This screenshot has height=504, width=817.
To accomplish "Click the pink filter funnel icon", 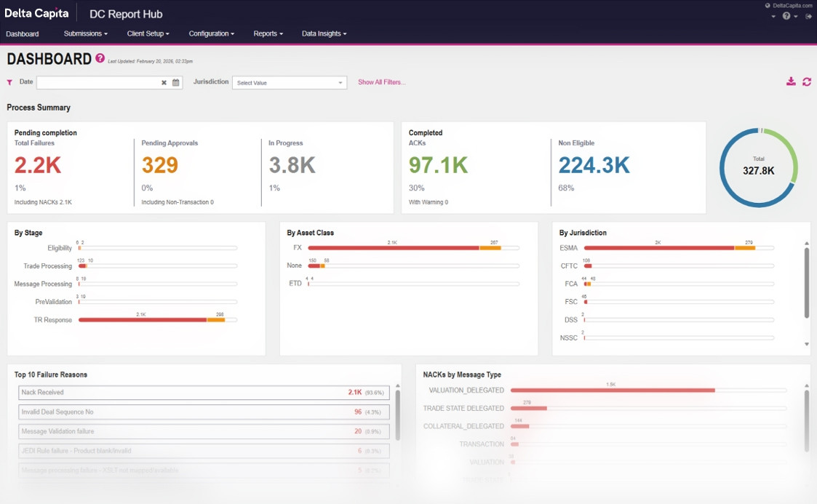I will coord(9,83).
